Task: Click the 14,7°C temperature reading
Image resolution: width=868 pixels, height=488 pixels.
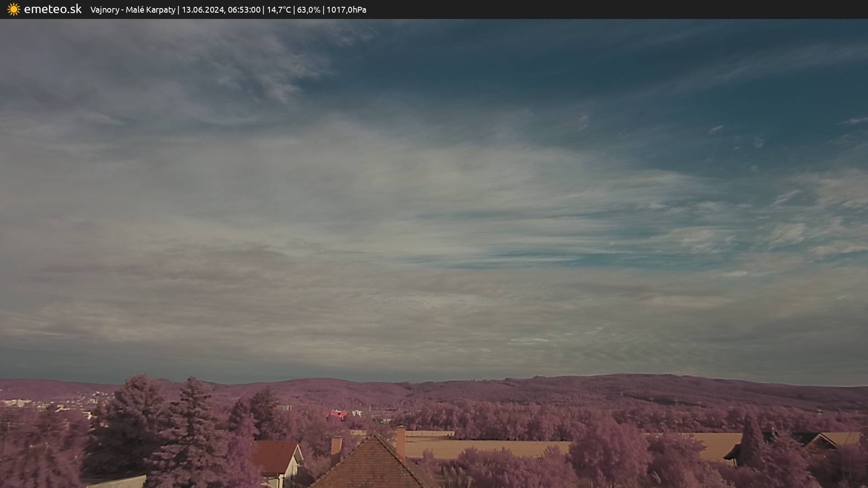Action: [x=278, y=9]
